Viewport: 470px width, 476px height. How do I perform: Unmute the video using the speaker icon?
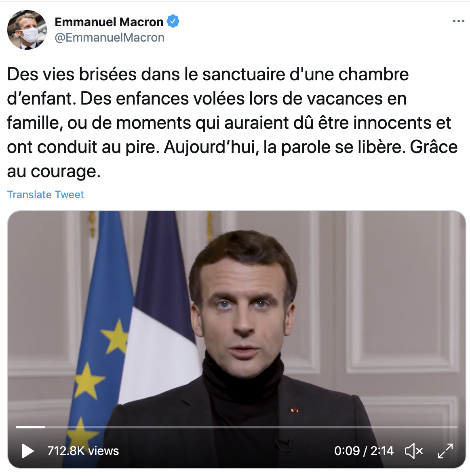pyautogui.click(x=414, y=451)
